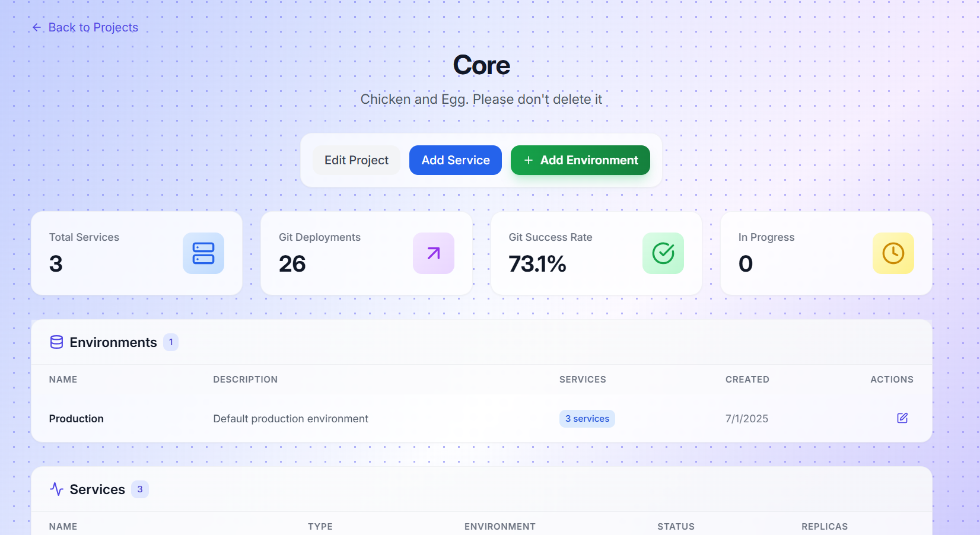Click the database icon beside Environments heading

pos(56,342)
